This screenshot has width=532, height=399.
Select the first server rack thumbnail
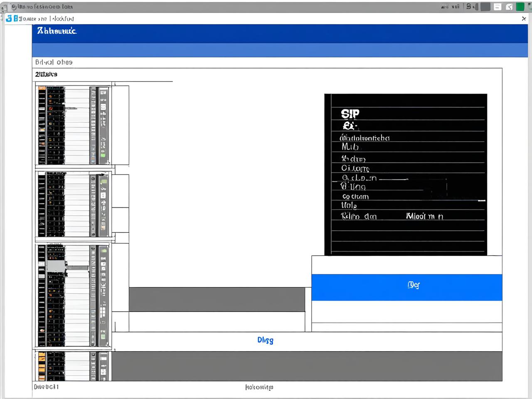74,125
